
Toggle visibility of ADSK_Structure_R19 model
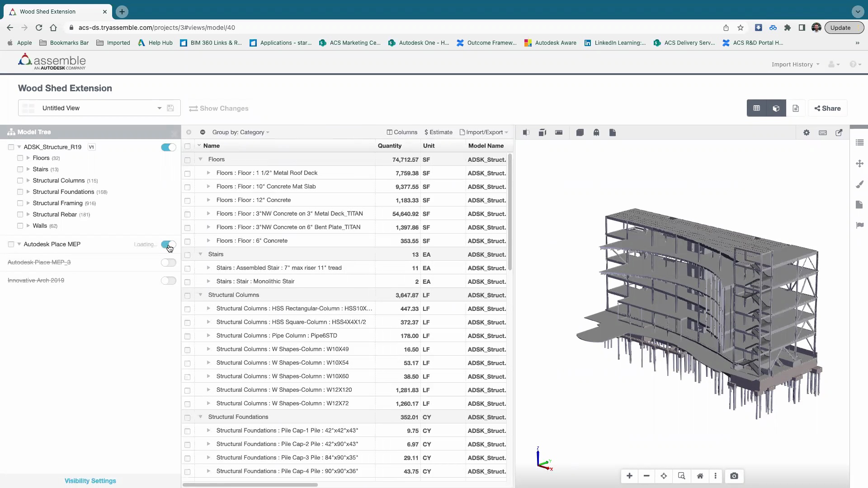(168, 147)
